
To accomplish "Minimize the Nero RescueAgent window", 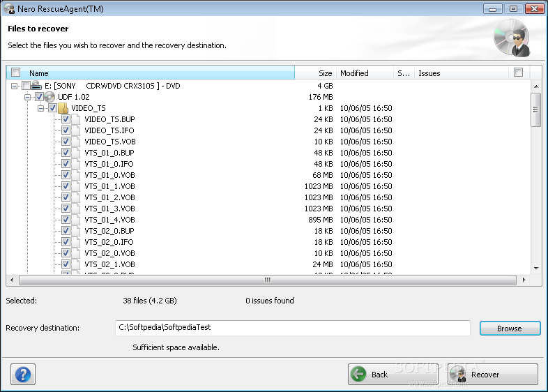I will tap(493, 9).
